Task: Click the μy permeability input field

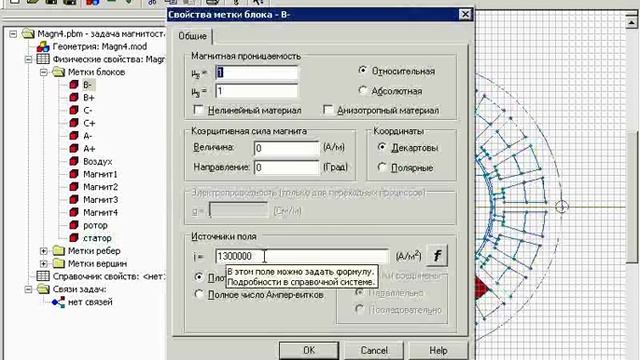Action: tap(257, 91)
